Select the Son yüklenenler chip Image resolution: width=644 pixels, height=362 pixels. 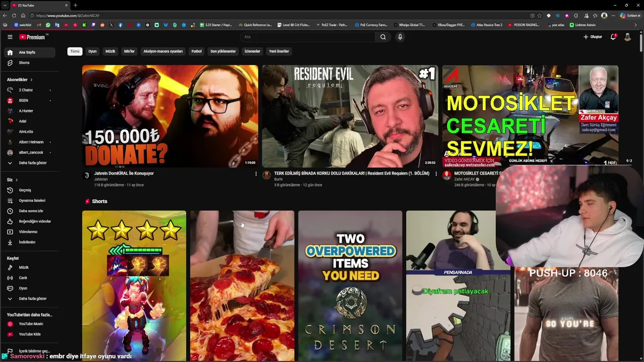223,51
